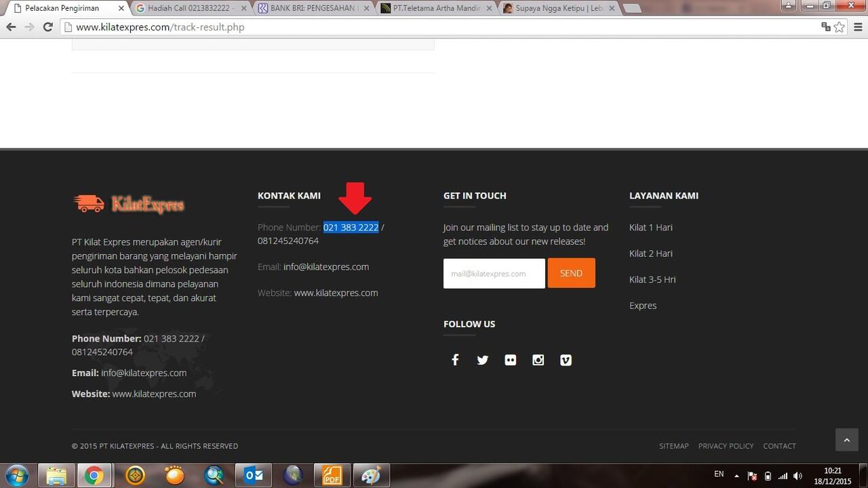Image resolution: width=868 pixels, height=488 pixels.
Task: Click the FOLLOW US heading
Action: tap(469, 324)
